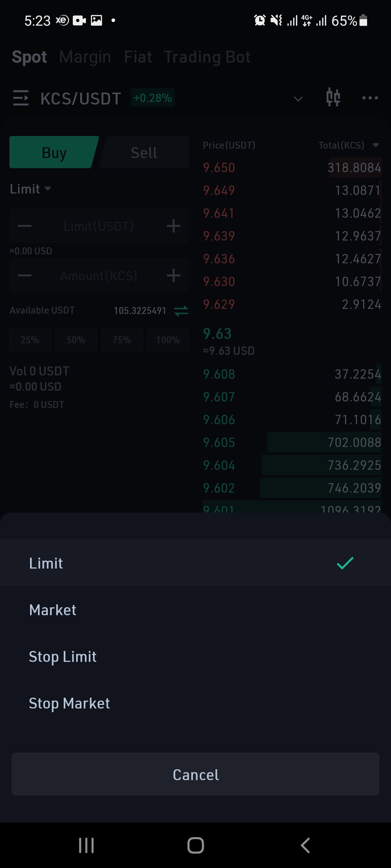The height and width of the screenshot is (868, 391).
Task: Select the Stop Limit order type
Action: tap(195, 656)
